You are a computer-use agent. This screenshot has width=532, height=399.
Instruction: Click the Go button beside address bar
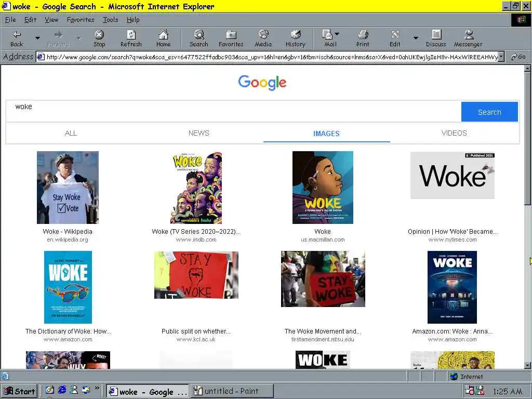tap(518, 57)
